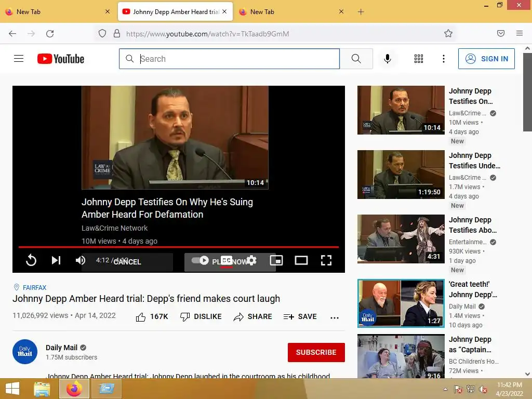Click Firefox taskbar icon
This screenshot has height=399, width=532.
point(74,389)
